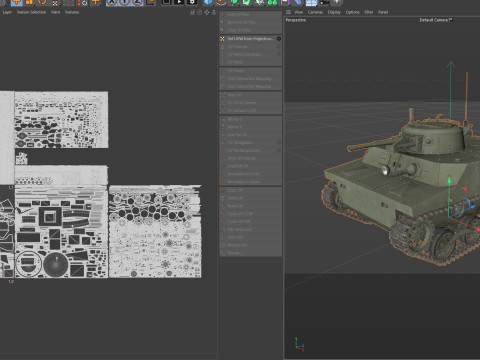Select the UV Weld command

click(250, 62)
